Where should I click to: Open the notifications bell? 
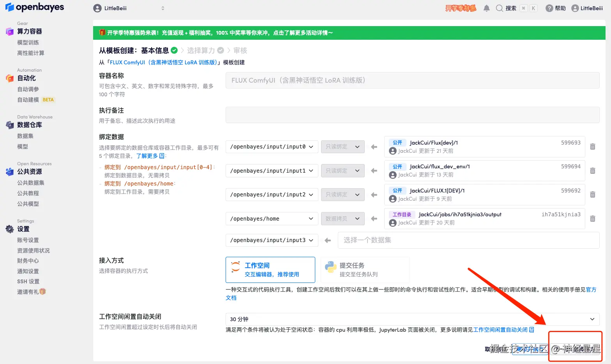click(486, 8)
